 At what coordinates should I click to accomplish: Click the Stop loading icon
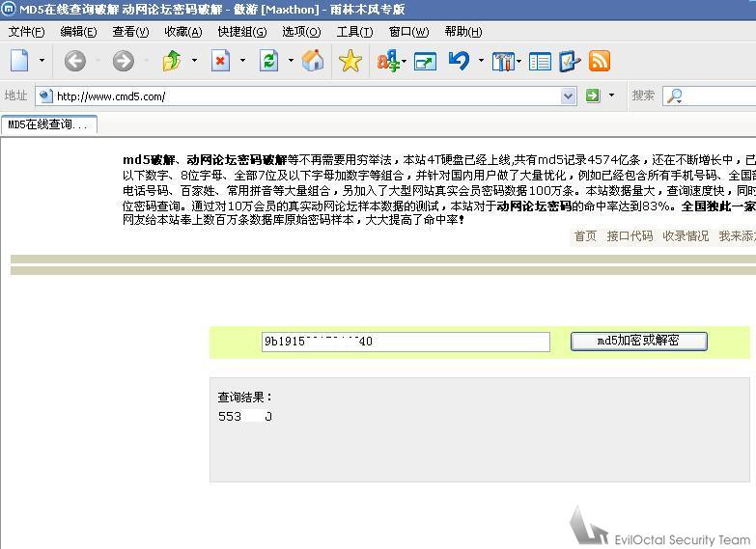click(221, 62)
